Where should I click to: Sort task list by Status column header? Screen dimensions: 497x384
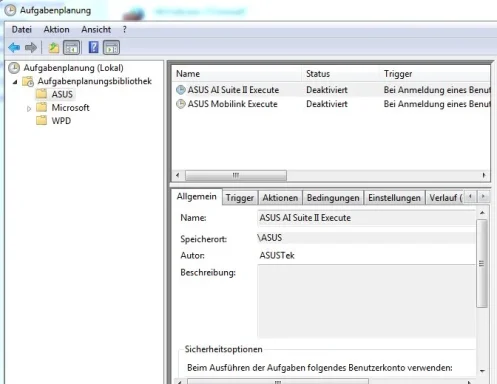click(340, 74)
